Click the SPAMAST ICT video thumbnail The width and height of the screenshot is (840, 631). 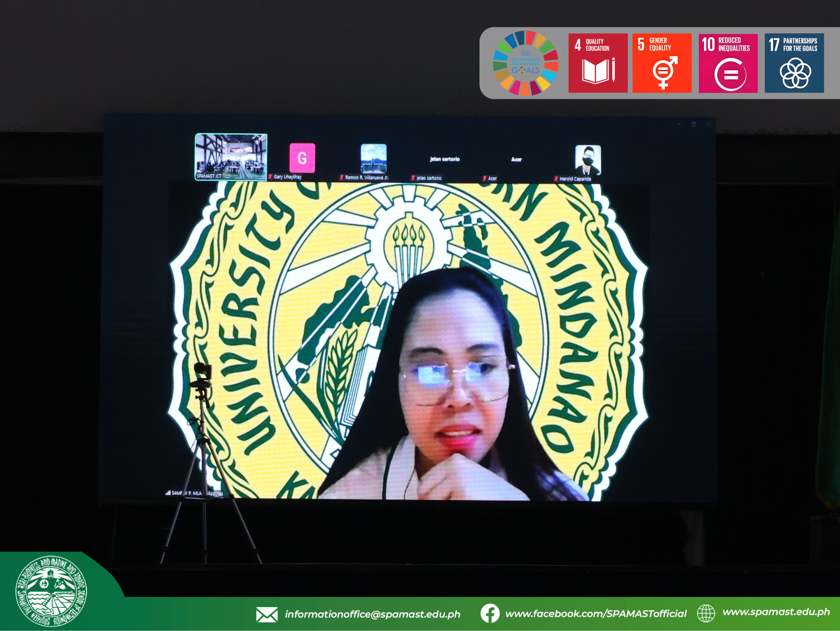click(x=231, y=156)
